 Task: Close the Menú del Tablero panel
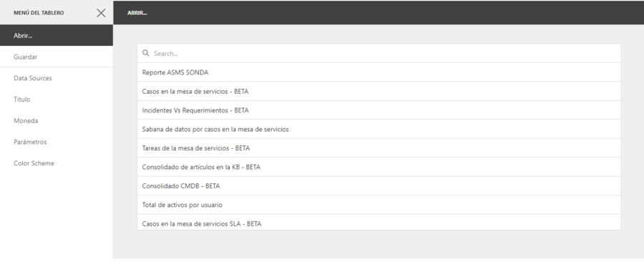pos(101,13)
